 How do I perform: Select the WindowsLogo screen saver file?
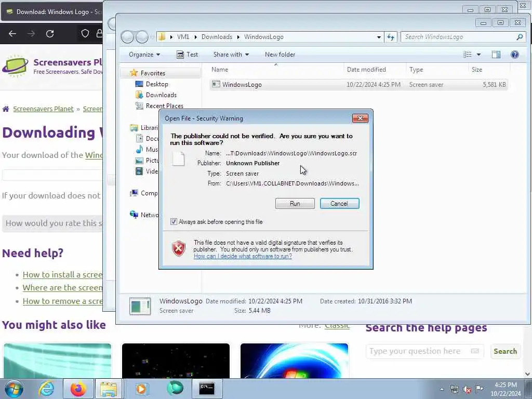pos(358,85)
